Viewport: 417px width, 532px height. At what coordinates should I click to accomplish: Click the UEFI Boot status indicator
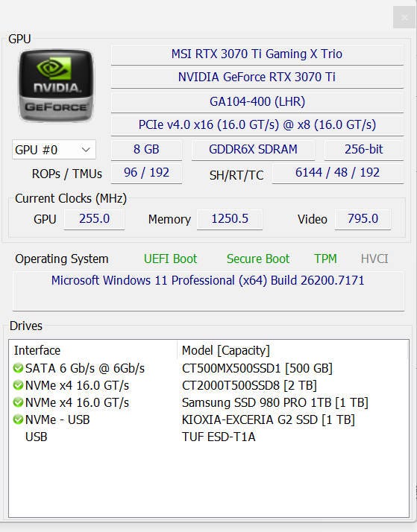(x=170, y=259)
